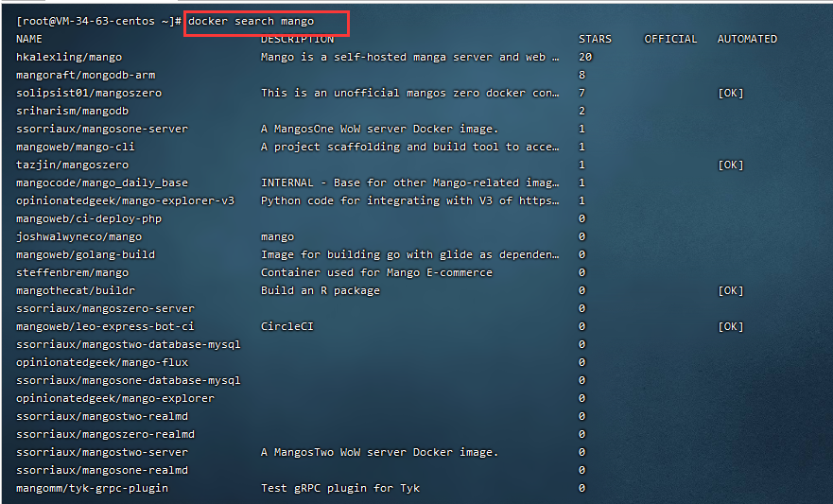Click description 'Mango is a self-hosted manga server'
Viewport: 833px width, 504px height.
coord(409,57)
